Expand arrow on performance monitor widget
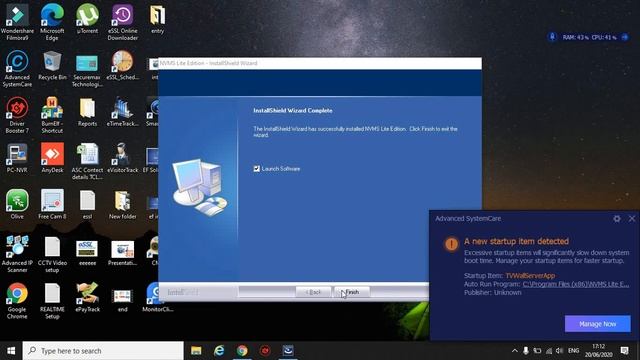This screenshot has width=640, height=360. (624, 37)
